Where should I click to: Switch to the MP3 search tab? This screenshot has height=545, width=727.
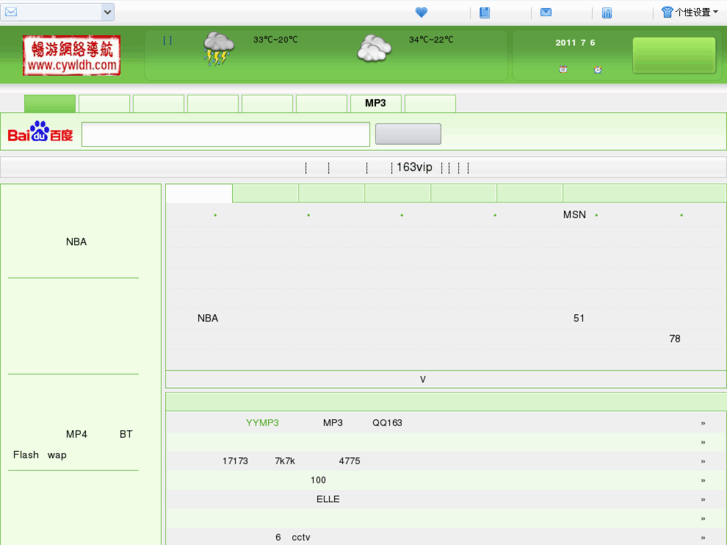376,103
